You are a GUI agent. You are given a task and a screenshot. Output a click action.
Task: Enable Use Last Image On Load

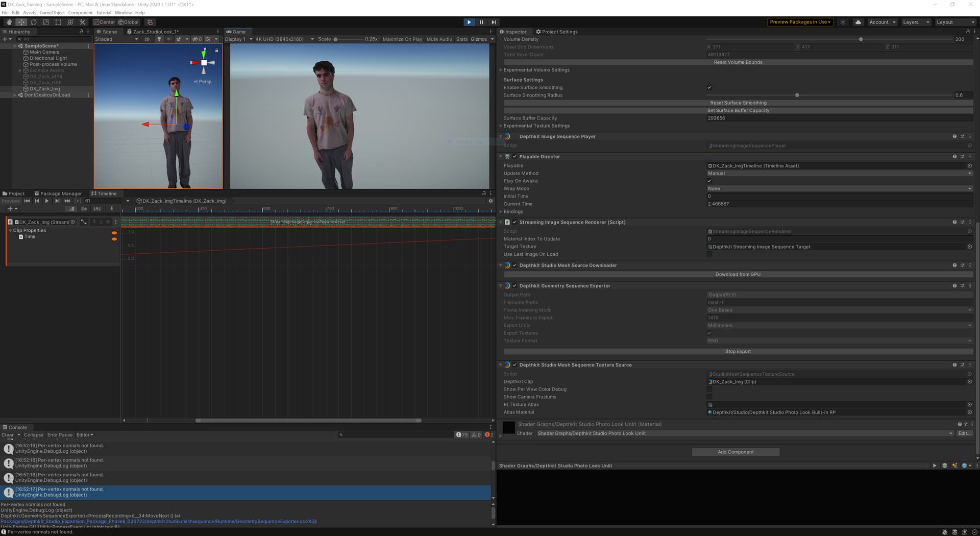coord(709,254)
